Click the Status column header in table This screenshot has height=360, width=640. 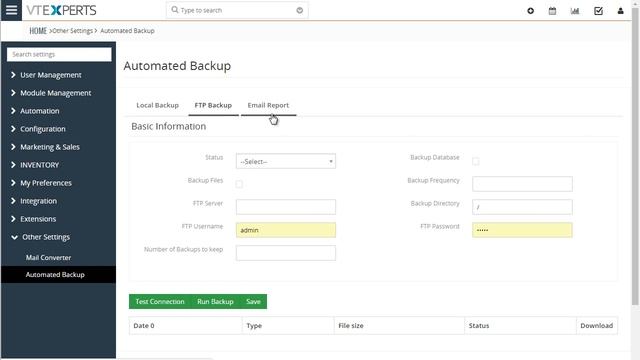point(520,326)
